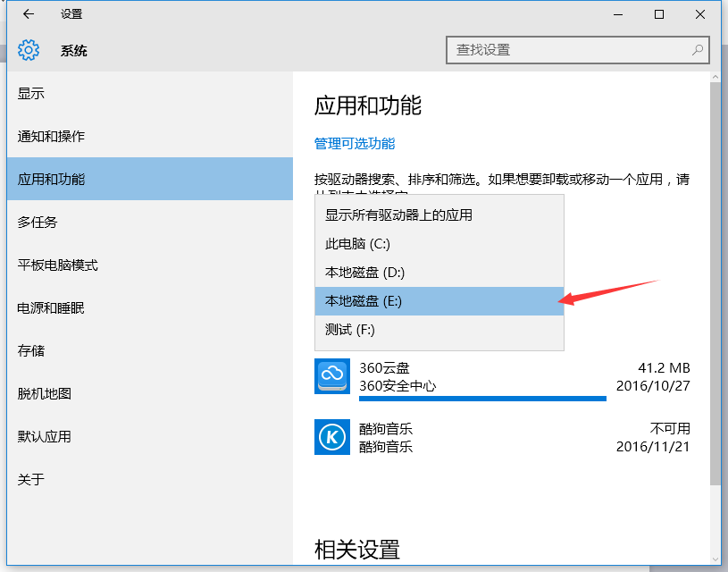Click the 不可用 size label
Screen dimensions: 728x572
670,428
